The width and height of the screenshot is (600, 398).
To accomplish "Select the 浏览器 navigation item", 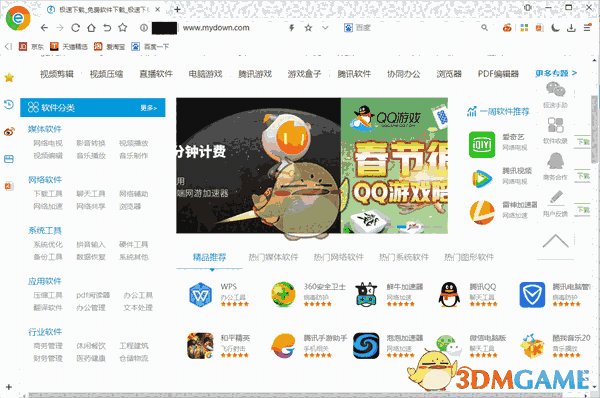I will click(449, 73).
